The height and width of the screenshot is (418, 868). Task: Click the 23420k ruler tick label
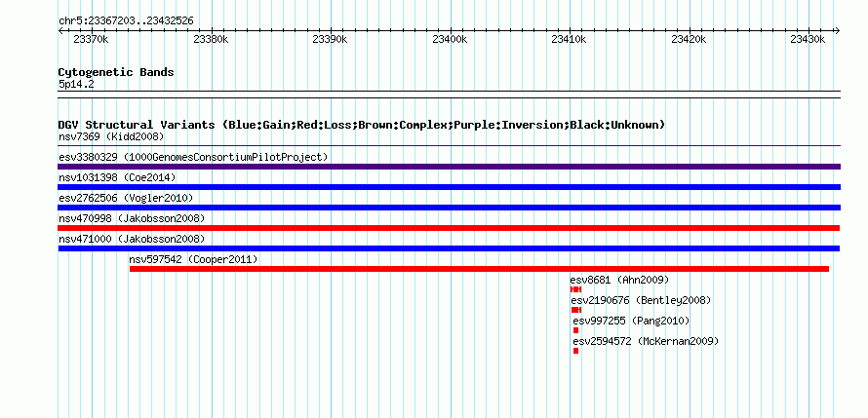tap(689, 39)
